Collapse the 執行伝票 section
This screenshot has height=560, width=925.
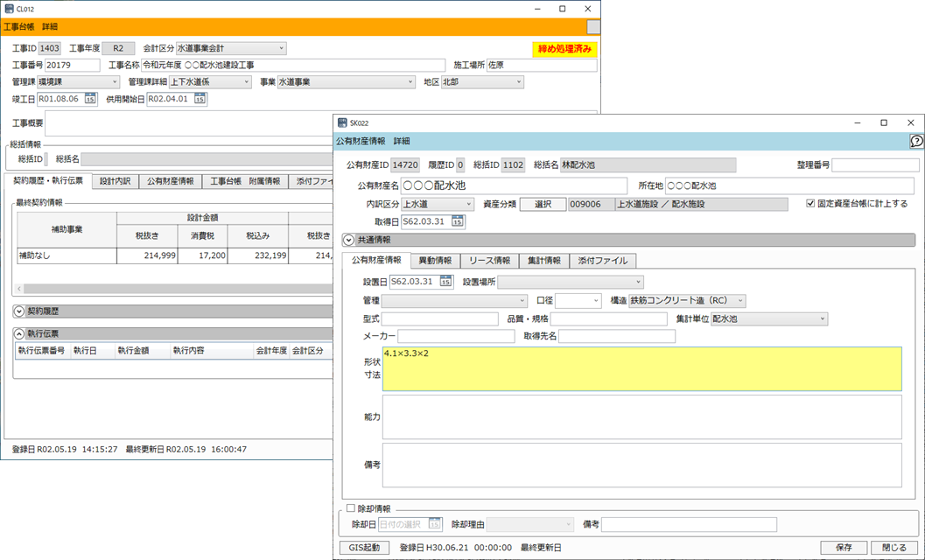[19, 334]
